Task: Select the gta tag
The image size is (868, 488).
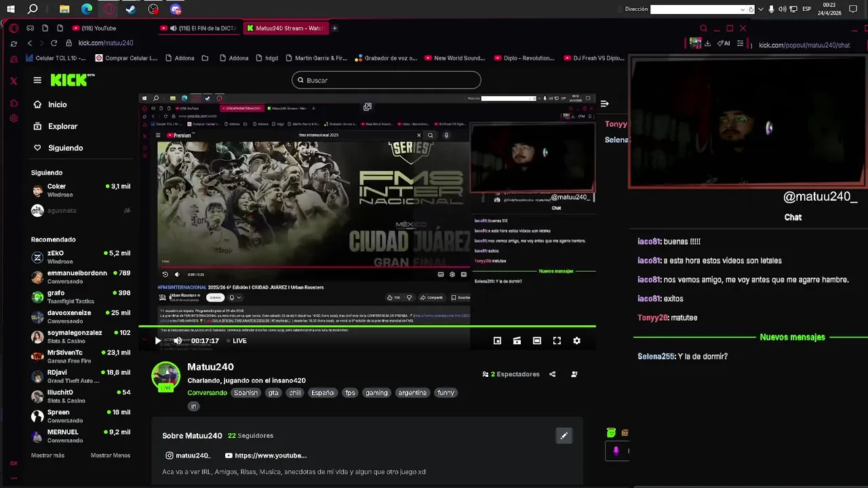Action: [273, 393]
